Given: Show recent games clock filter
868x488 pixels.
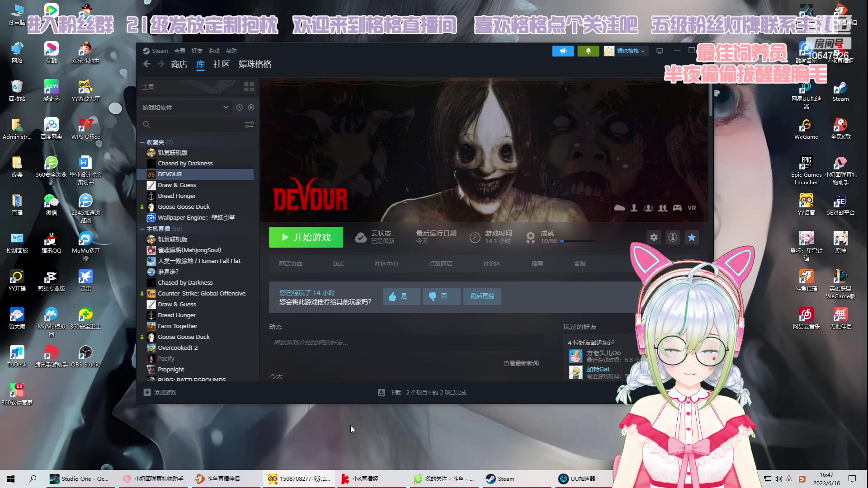Looking at the screenshot, I should 240,108.
